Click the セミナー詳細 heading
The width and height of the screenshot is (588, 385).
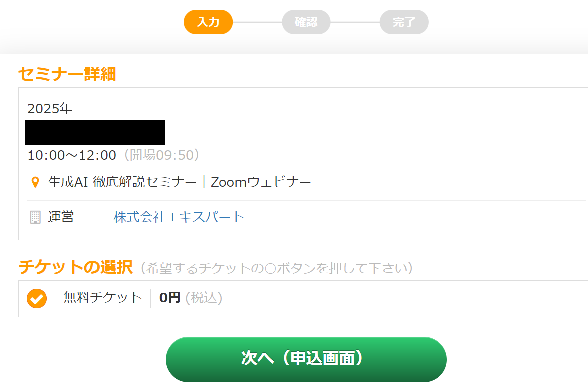(x=67, y=74)
